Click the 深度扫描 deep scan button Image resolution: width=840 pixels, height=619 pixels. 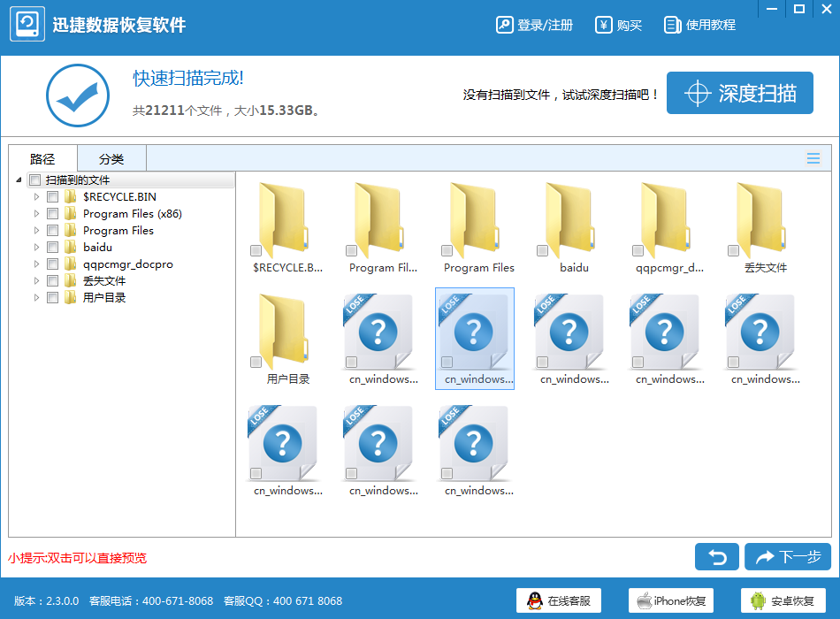pyautogui.click(x=739, y=93)
